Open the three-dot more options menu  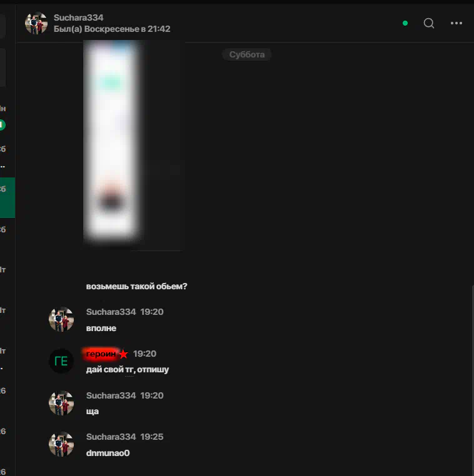(456, 23)
